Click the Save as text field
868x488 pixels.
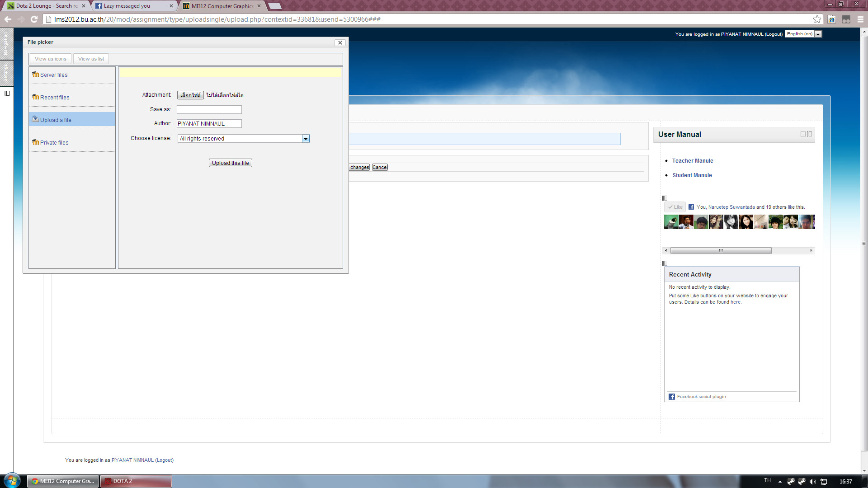point(209,110)
